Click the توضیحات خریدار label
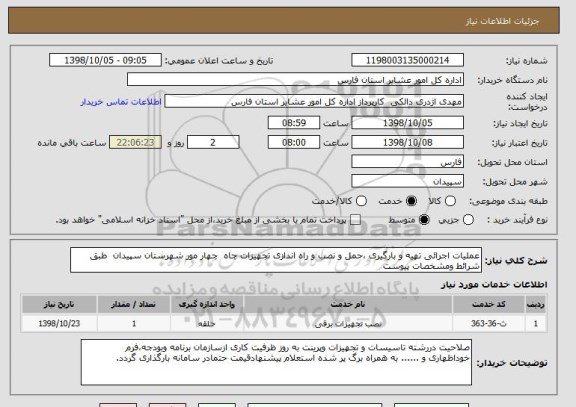The image size is (576, 407). (x=512, y=363)
